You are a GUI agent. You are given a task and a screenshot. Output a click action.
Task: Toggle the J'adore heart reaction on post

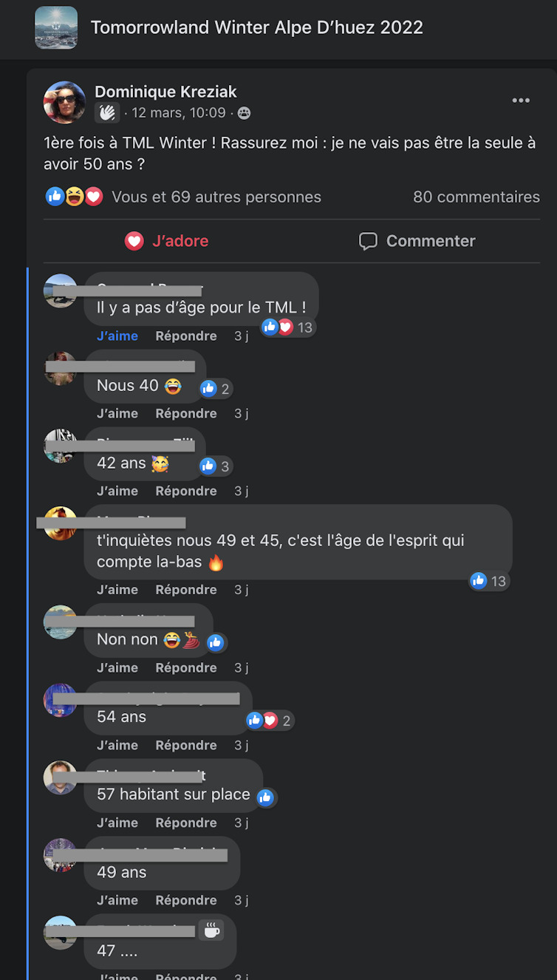pos(166,241)
